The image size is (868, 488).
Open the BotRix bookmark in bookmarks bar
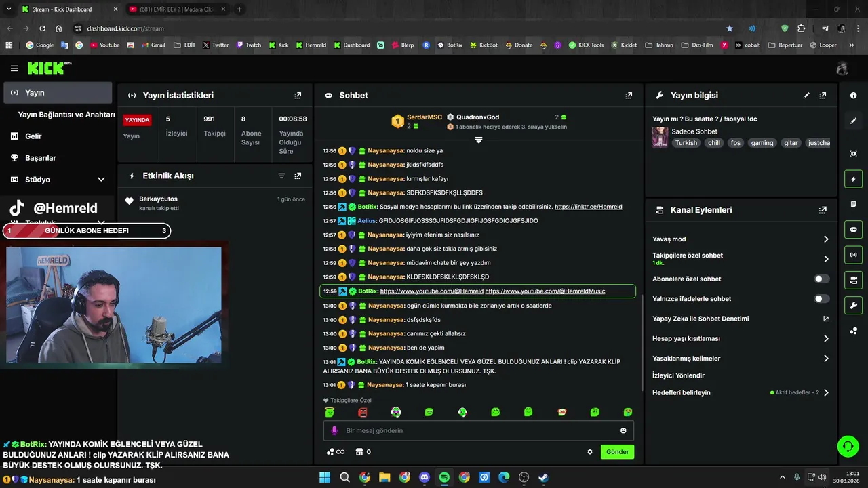point(450,45)
